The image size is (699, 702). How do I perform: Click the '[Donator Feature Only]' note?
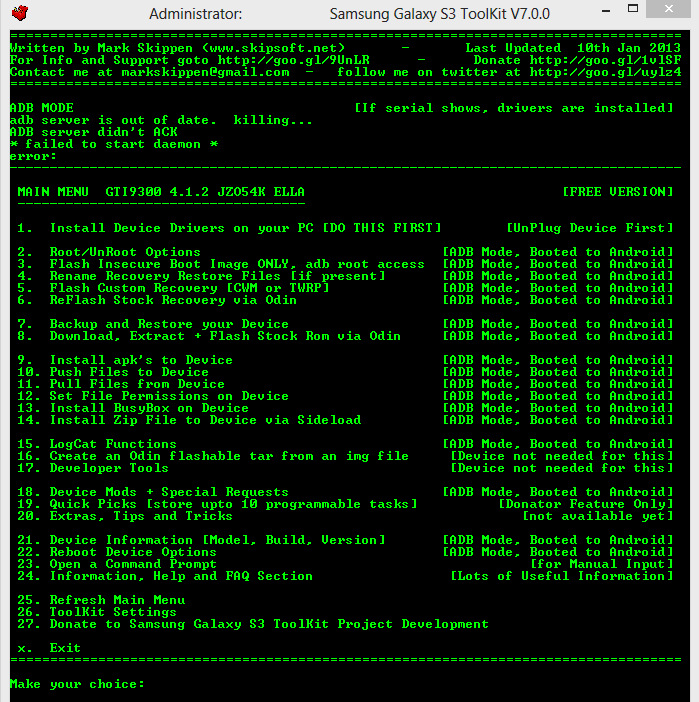pos(586,505)
